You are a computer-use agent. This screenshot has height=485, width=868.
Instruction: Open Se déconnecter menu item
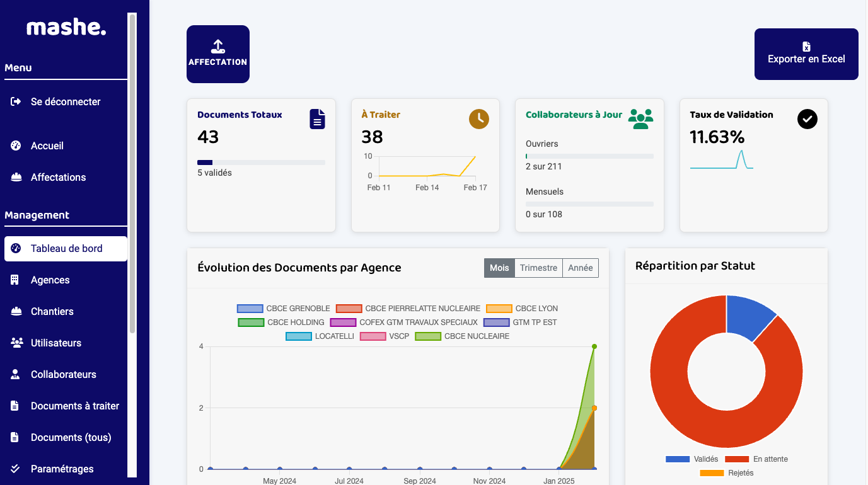click(66, 101)
